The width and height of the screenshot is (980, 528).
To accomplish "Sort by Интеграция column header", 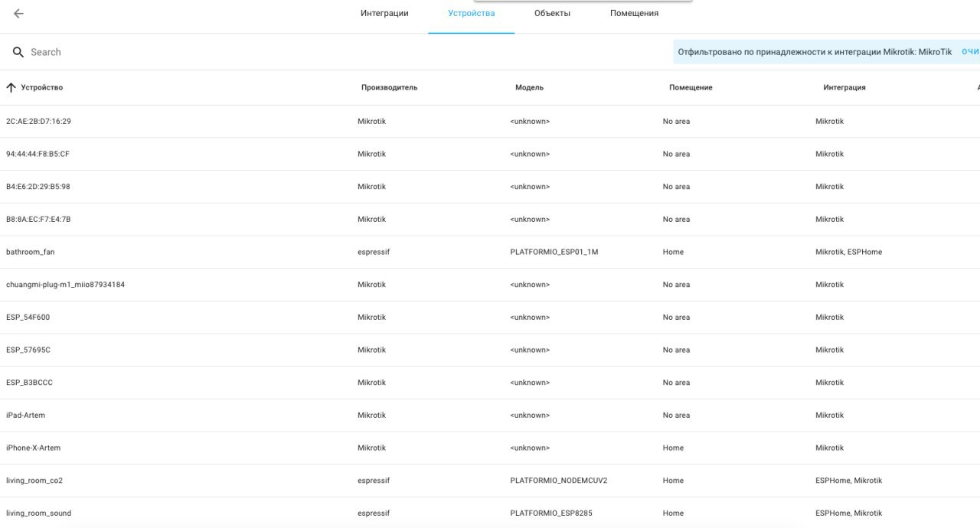I will click(x=844, y=87).
